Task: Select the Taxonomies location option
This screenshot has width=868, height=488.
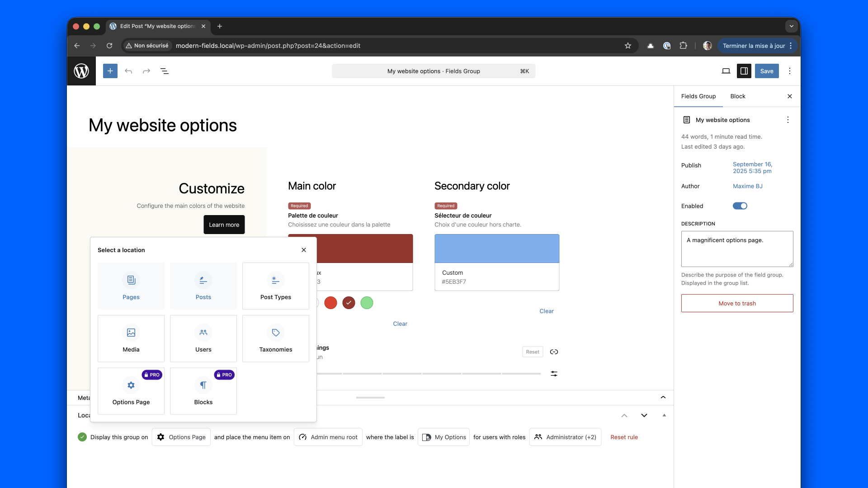Action: coord(276,338)
